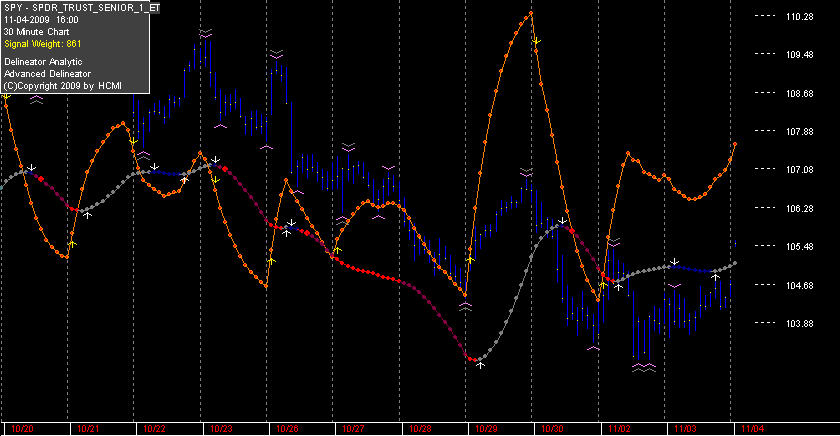The height and width of the screenshot is (436, 840).
Task: Click the pink triple chevrons under the lowest blue bars
Action: (643, 367)
